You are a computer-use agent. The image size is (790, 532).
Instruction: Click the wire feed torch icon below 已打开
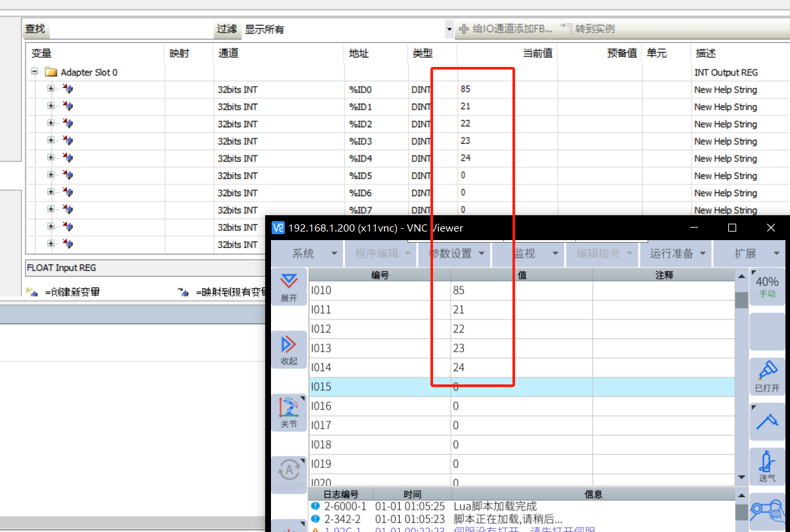click(767, 420)
